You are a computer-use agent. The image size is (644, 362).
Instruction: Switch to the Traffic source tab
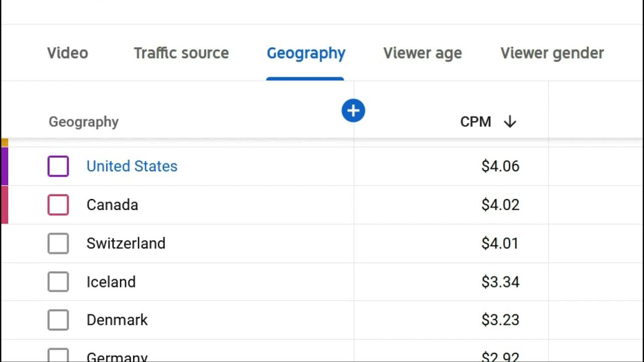[181, 53]
